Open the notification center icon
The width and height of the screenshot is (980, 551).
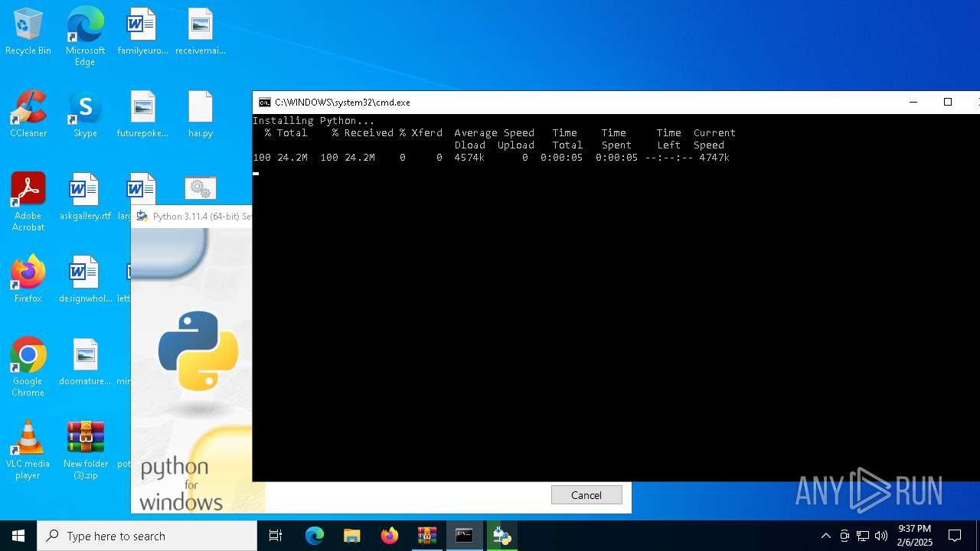(x=955, y=536)
